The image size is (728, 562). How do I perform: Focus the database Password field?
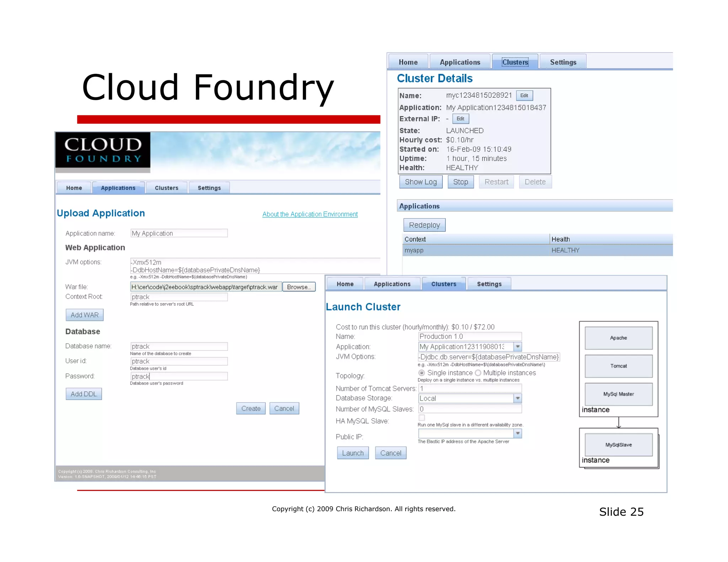179,376
